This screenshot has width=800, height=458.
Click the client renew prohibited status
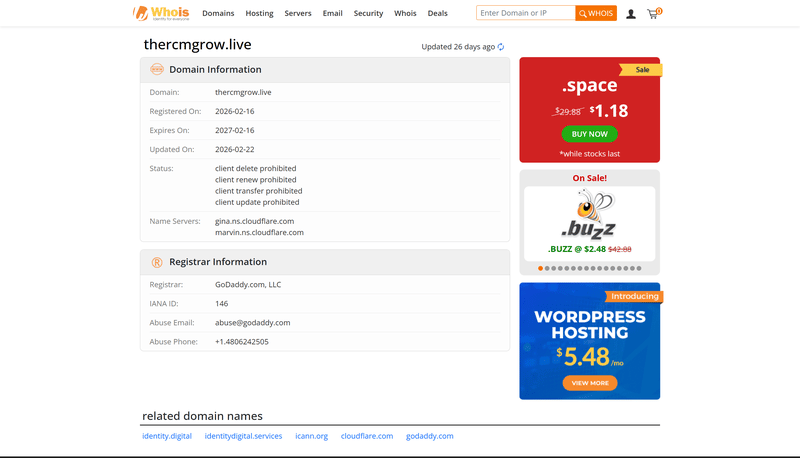[x=256, y=180]
